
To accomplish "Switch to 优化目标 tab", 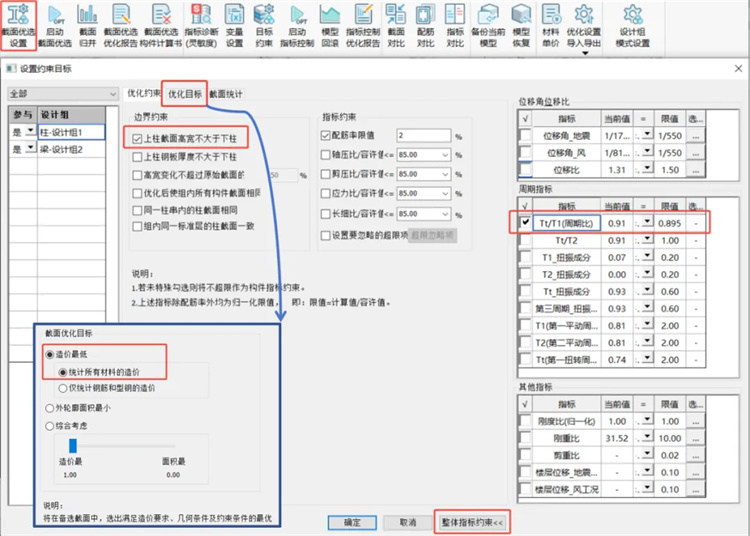I will click(184, 93).
